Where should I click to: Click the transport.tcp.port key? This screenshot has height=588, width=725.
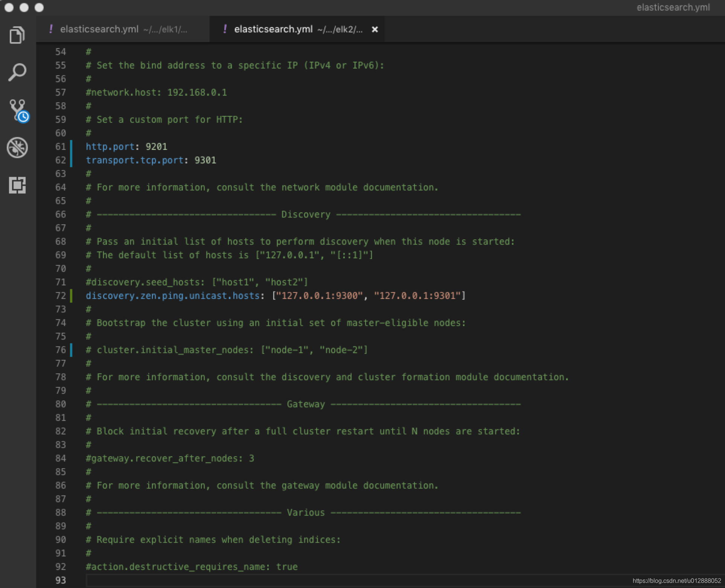tap(134, 160)
